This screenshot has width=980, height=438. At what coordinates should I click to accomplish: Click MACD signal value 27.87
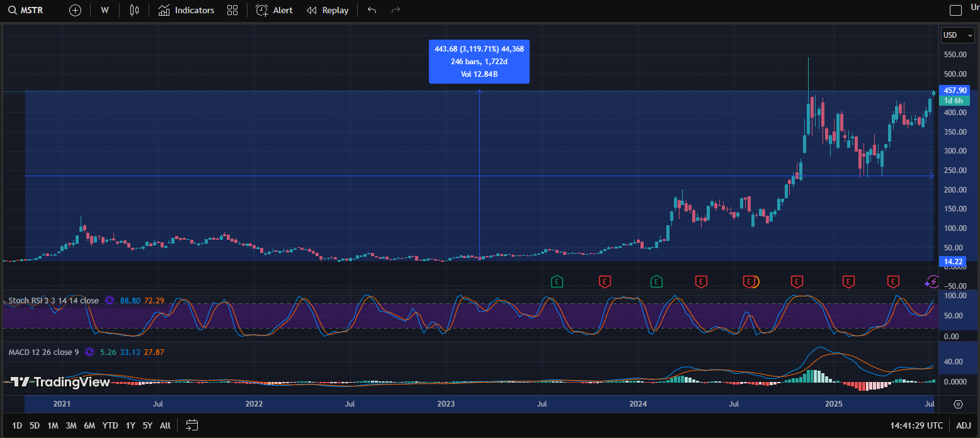click(154, 352)
